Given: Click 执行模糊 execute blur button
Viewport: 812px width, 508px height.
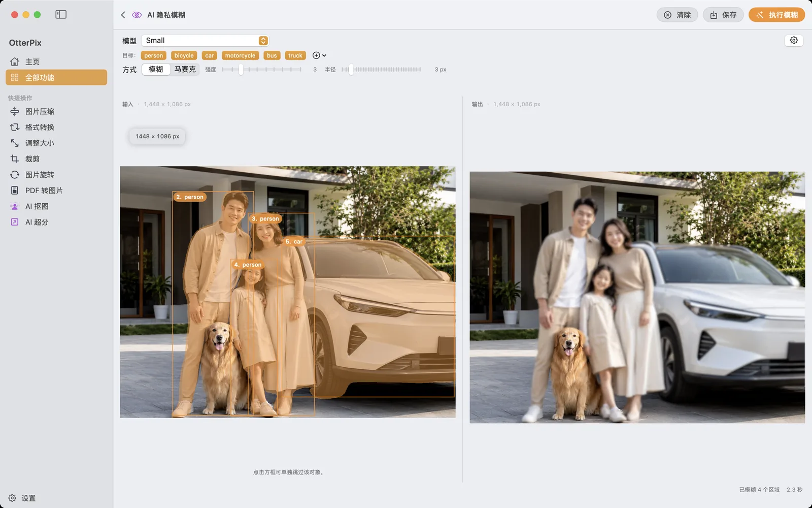Looking at the screenshot, I should point(777,15).
